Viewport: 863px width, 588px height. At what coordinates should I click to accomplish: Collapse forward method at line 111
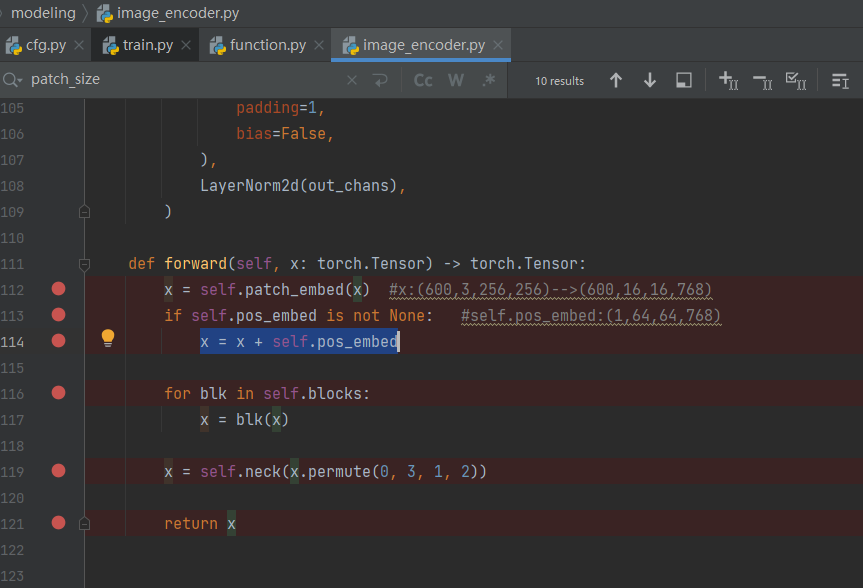pos(84,264)
